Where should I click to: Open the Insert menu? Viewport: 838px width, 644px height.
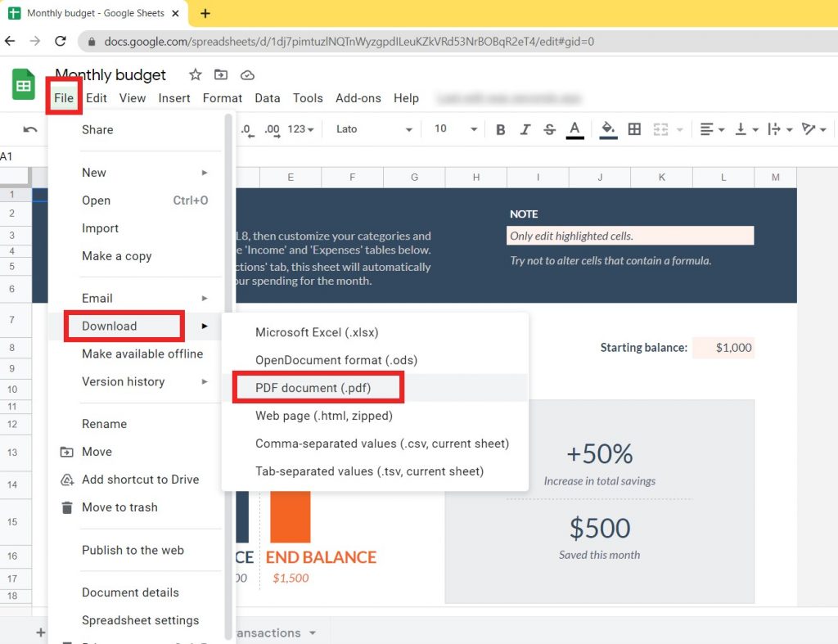coord(174,98)
